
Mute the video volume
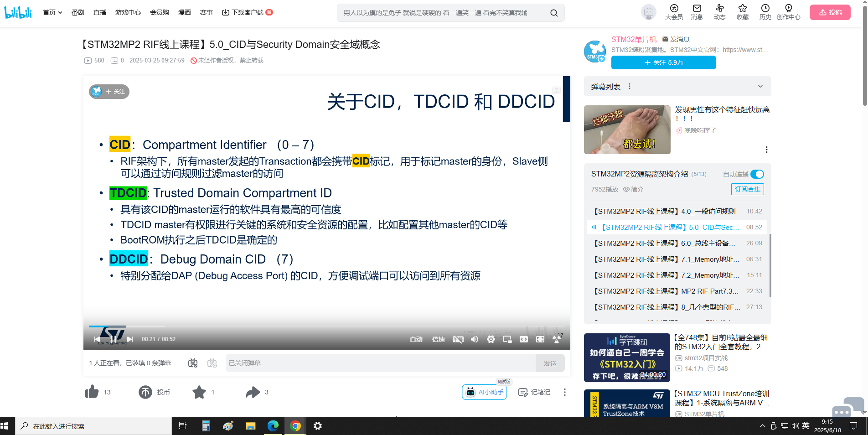[475, 339]
